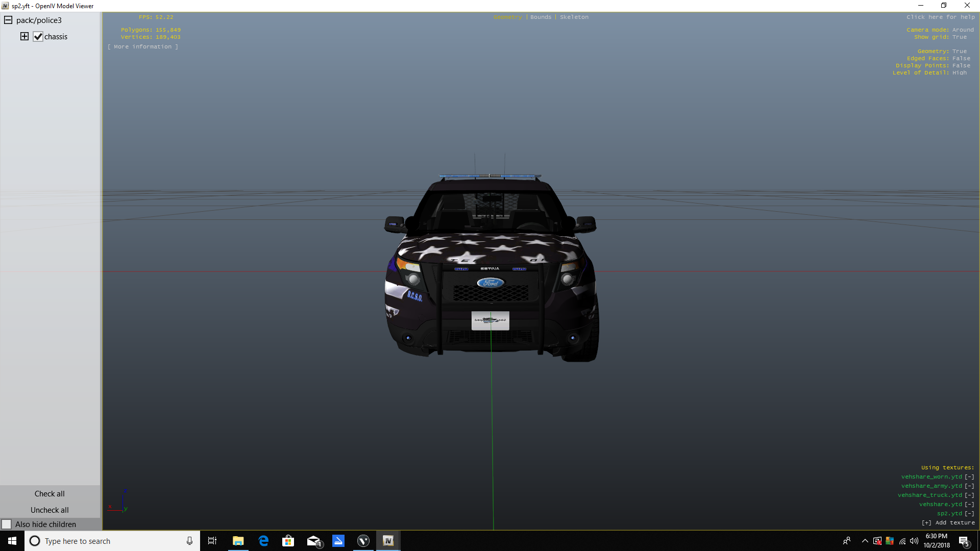This screenshot has width=980, height=551.
Task: Enable the Also hide children checkbox
Action: tap(7, 524)
